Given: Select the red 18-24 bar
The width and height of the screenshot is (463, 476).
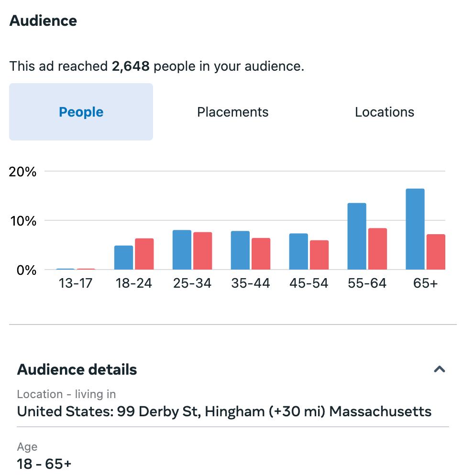Looking at the screenshot, I should pyautogui.click(x=144, y=254).
